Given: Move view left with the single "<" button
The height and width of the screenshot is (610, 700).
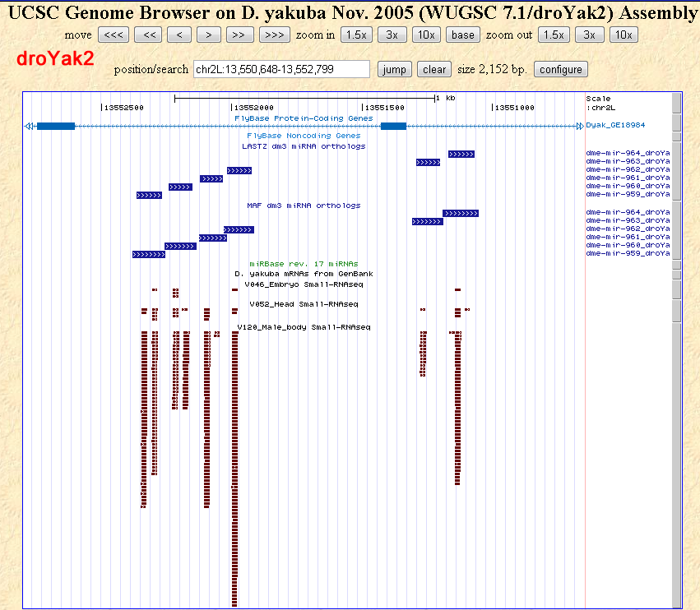Looking at the screenshot, I should pyautogui.click(x=179, y=35).
